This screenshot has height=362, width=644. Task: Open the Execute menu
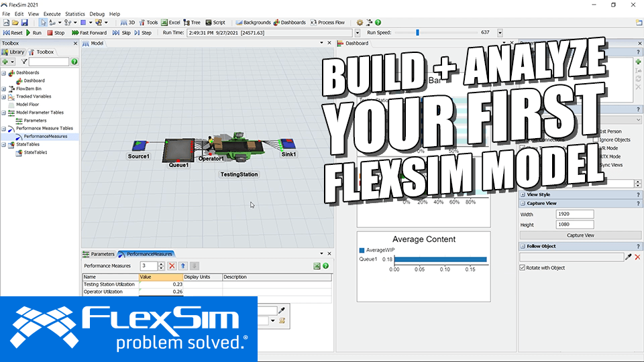[x=52, y=14]
